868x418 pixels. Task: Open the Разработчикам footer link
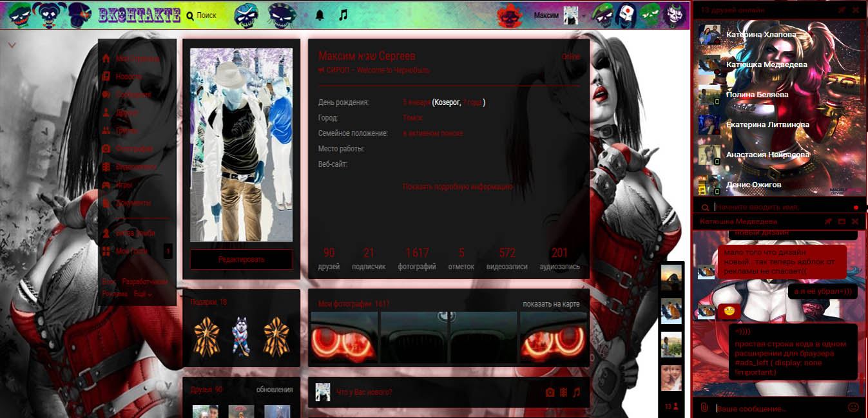tap(145, 282)
